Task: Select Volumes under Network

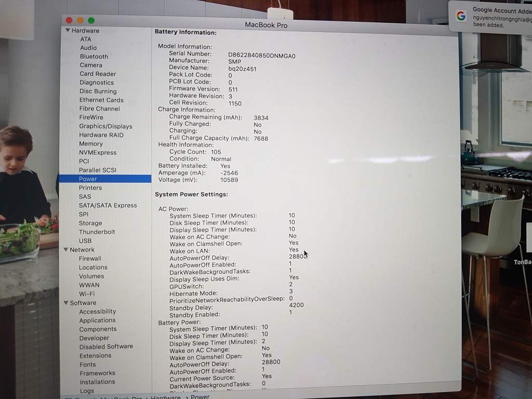Action: (91, 276)
